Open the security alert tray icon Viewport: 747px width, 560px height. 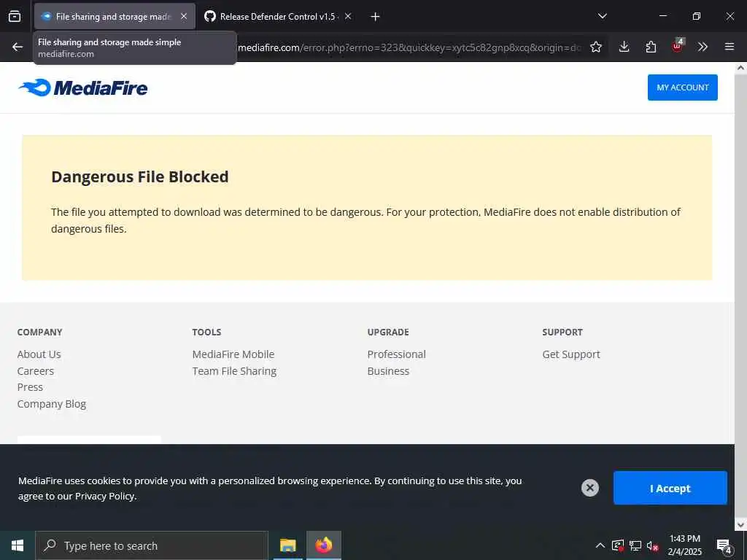click(x=617, y=545)
